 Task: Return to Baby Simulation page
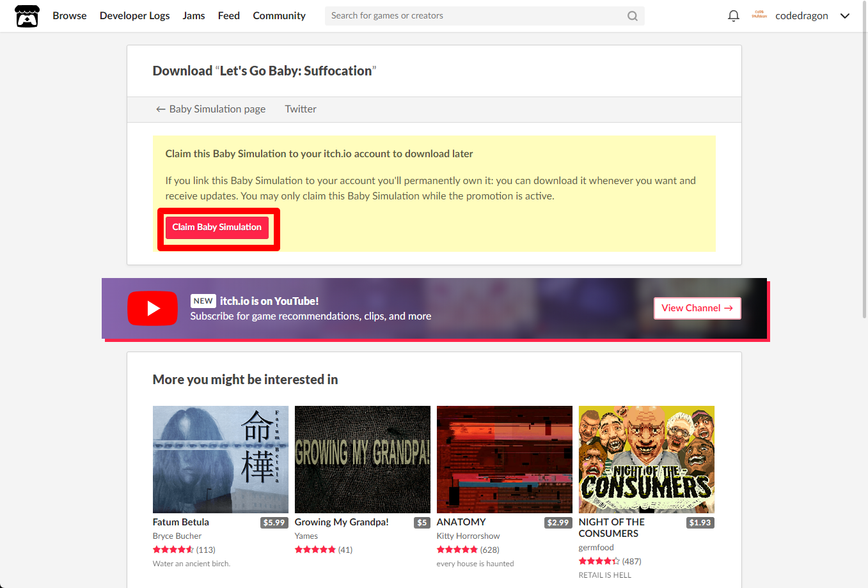pyautogui.click(x=210, y=109)
